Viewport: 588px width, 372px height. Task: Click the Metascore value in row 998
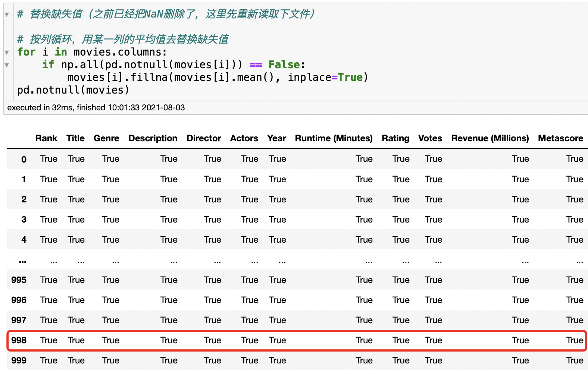[x=575, y=340]
